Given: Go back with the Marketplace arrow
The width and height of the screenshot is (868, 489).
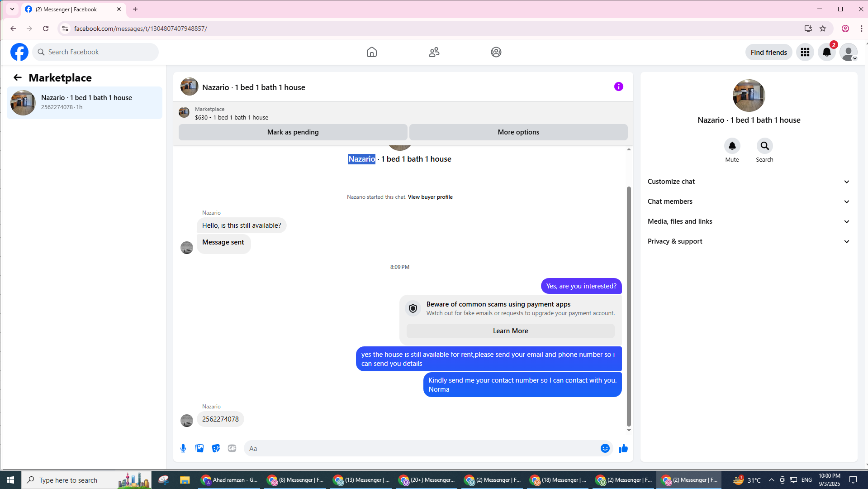Looking at the screenshot, I should pos(18,77).
